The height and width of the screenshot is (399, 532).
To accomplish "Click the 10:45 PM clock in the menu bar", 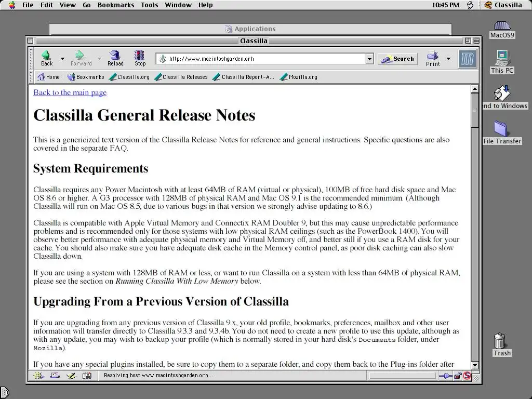I will click(x=445, y=5).
